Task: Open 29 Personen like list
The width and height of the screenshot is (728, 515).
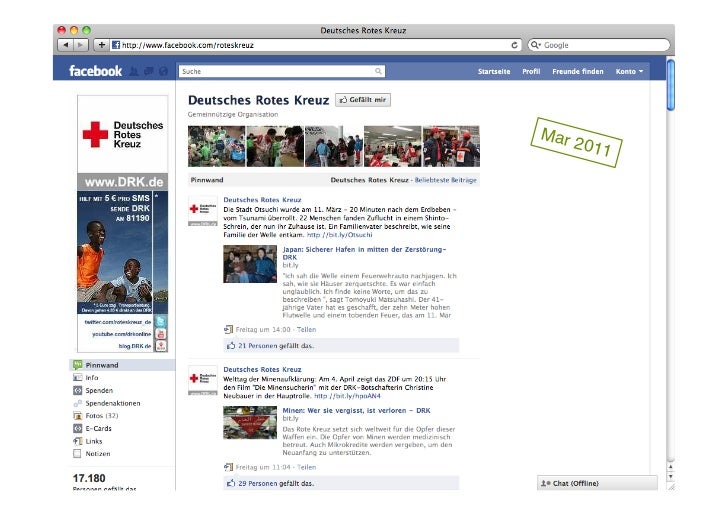Action: [x=257, y=483]
